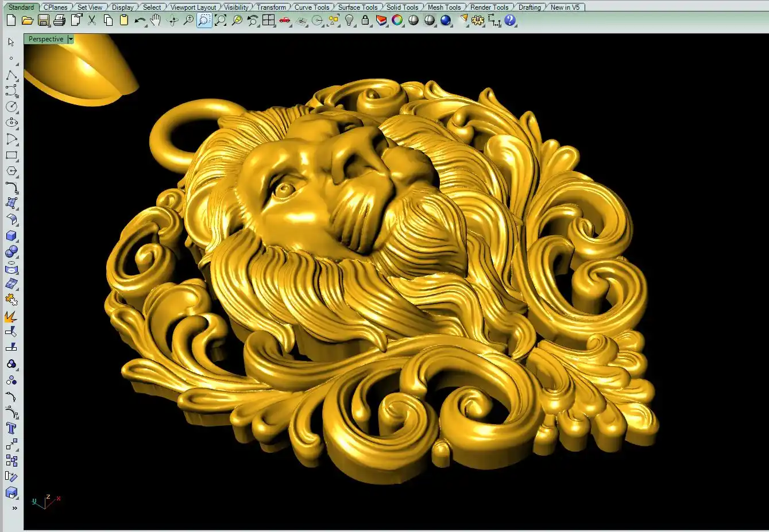
Task: Open the Perspective viewport dropdown arrow
Action: click(x=71, y=39)
